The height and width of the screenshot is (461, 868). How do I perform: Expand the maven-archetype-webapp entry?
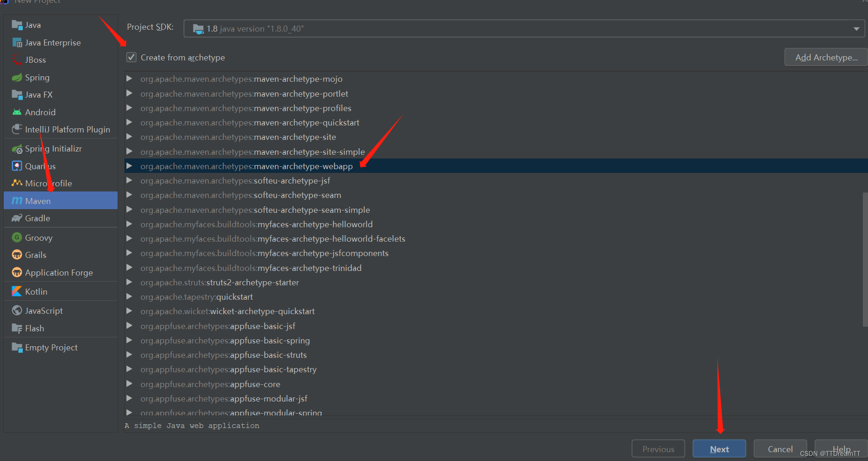coord(129,166)
